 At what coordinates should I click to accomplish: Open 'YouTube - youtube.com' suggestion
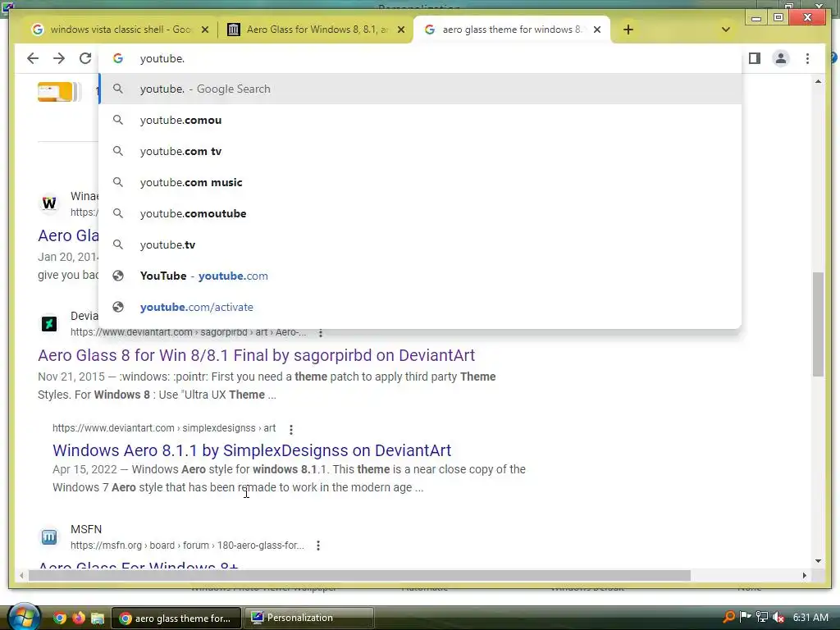[x=420, y=276]
